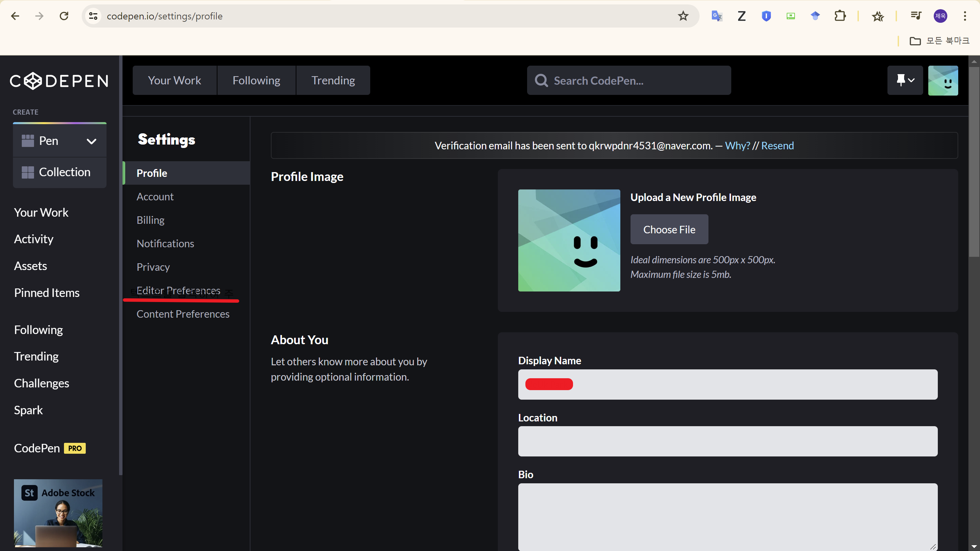Click the Bitwarden shield extension icon
Image resolution: width=980 pixels, height=551 pixels.
tap(766, 16)
